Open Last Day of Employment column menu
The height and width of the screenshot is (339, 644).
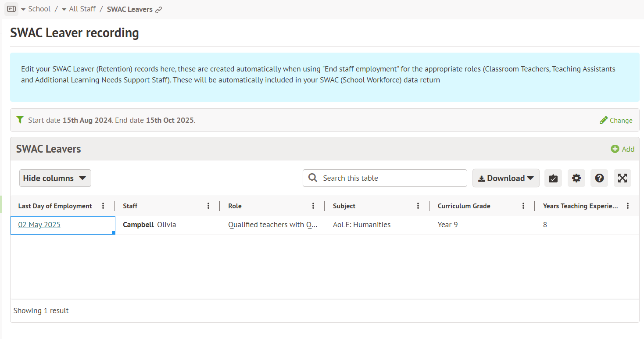coord(103,206)
